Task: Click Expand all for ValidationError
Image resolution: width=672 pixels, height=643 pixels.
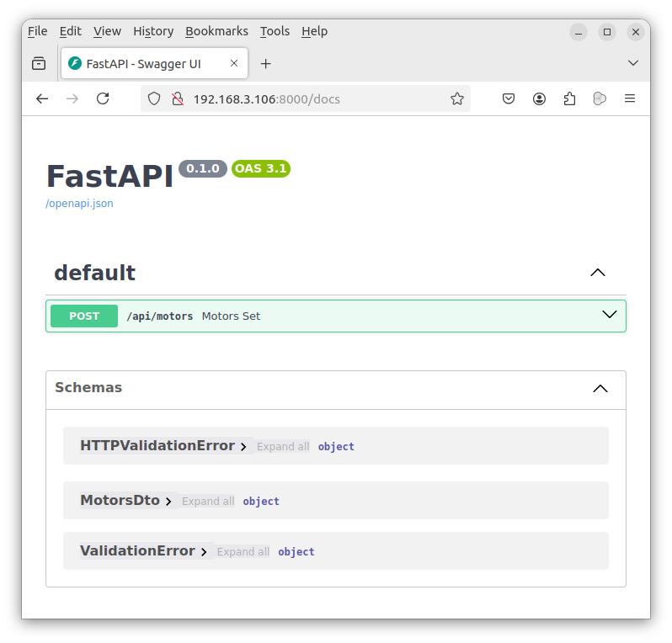Action: click(243, 552)
